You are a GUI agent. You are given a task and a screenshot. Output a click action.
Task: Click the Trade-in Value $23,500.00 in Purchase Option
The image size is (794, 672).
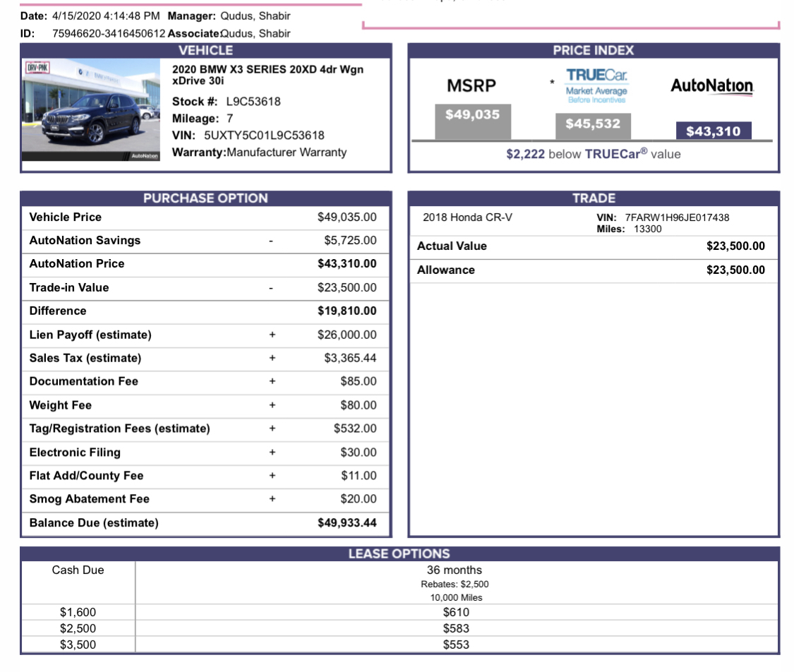click(347, 287)
